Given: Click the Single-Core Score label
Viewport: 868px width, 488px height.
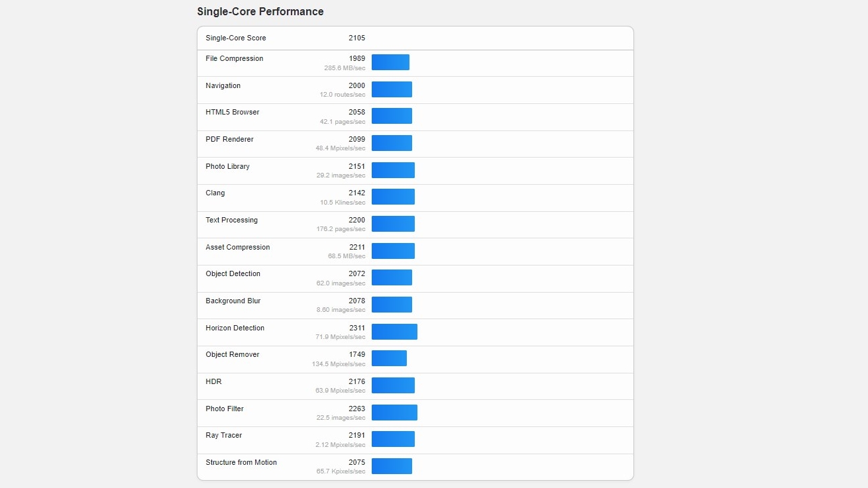Looking at the screenshot, I should (x=236, y=38).
